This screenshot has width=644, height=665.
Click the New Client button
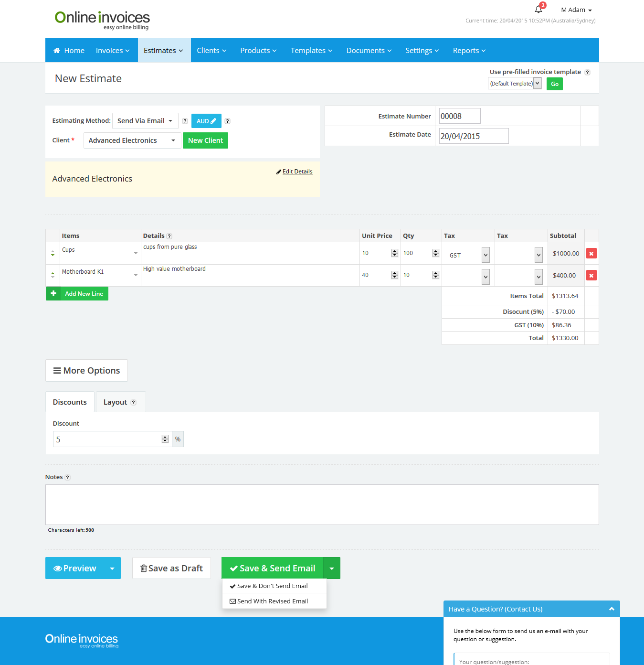pos(205,140)
